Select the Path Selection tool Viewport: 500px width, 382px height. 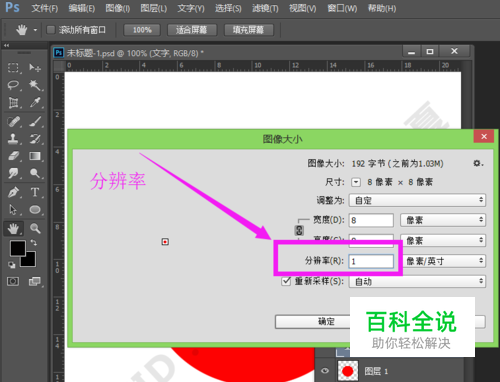[x=13, y=210]
